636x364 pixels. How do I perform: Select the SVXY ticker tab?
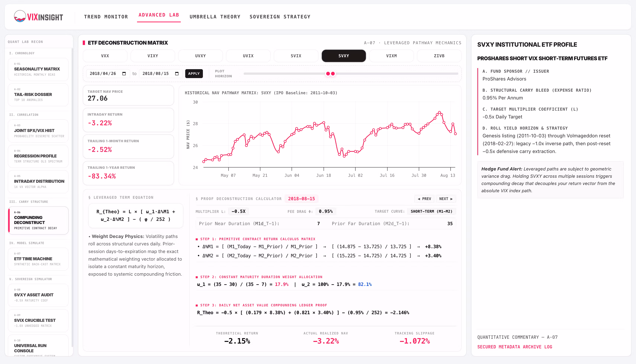click(x=344, y=56)
